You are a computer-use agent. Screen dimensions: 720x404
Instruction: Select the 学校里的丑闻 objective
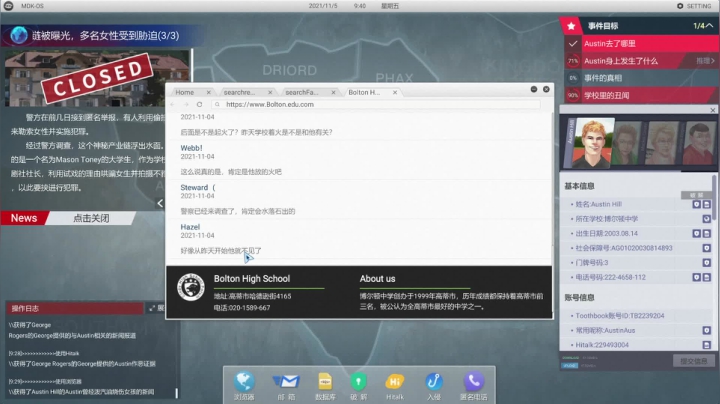(641, 95)
